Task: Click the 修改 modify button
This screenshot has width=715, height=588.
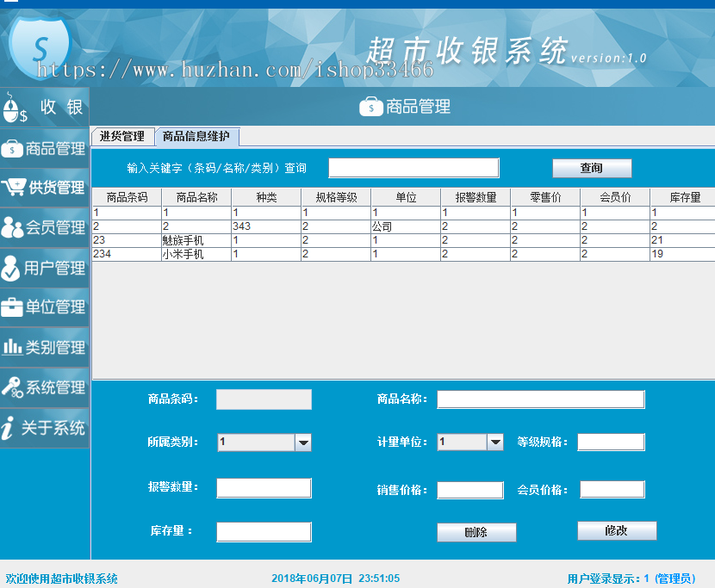Action: tap(616, 531)
